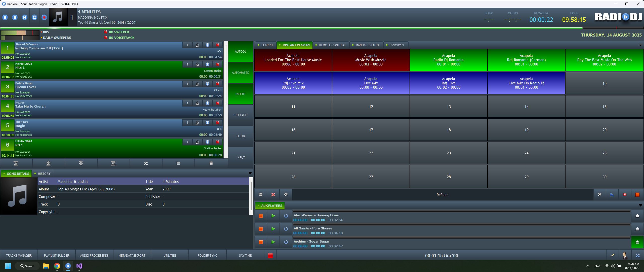Toggle the AUTOMATED mode button
644x272 pixels.
tap(240, 73)
